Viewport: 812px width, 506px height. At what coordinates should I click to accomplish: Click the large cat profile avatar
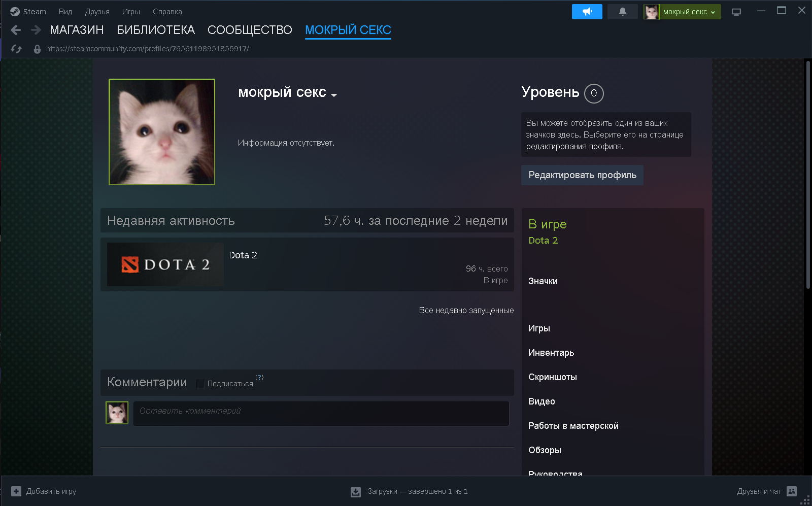(x=162, y=132)
